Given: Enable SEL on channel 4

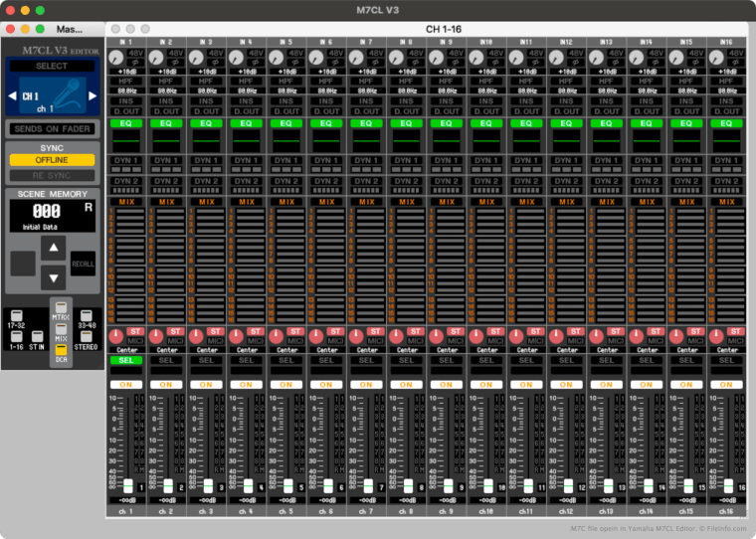Looking at the screenshot, I should pos(246,360).
